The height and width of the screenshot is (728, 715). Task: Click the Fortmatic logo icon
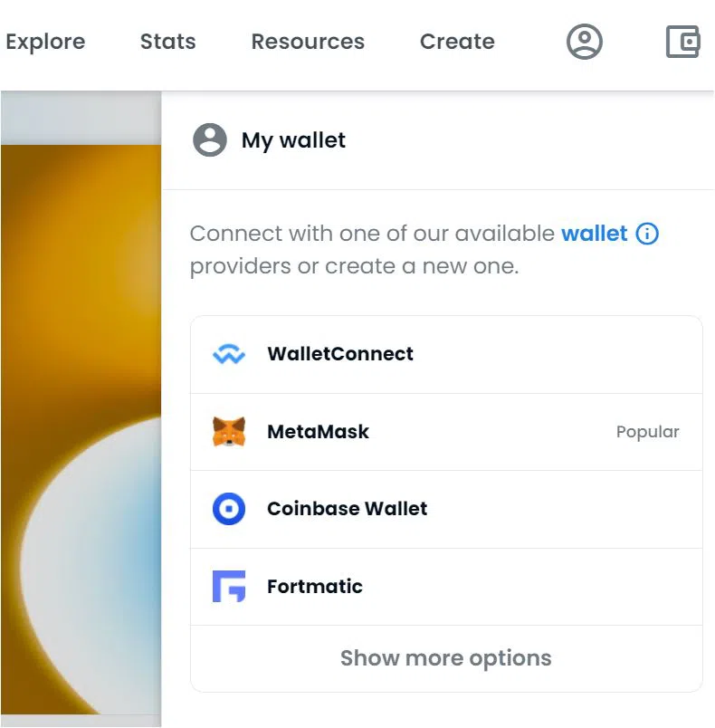pyautogui.click(x=229, y=586)
